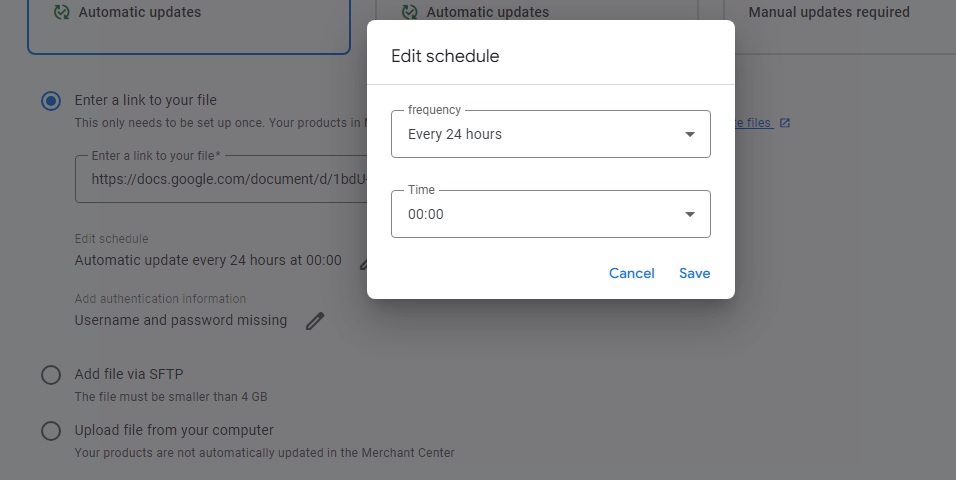Open the frequency dropdown showing Every 24 hours
This screenshot has height=480, width=956.
point(551,134)
